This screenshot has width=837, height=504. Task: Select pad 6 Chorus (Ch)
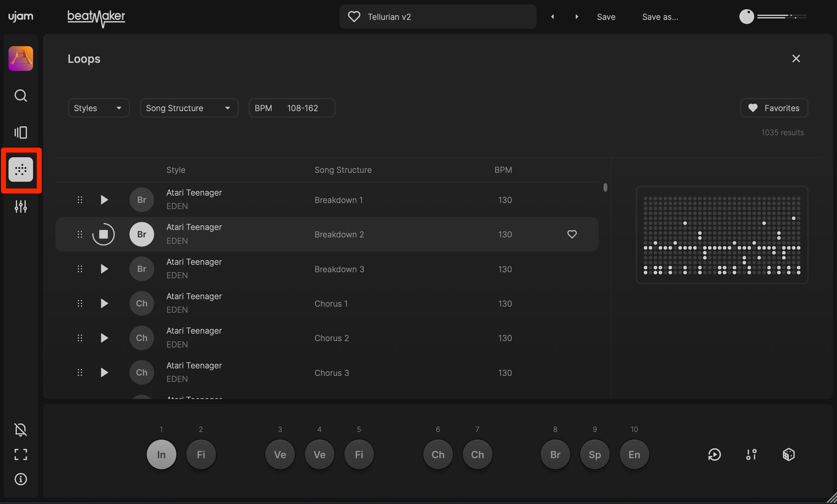tap(438, 455)
